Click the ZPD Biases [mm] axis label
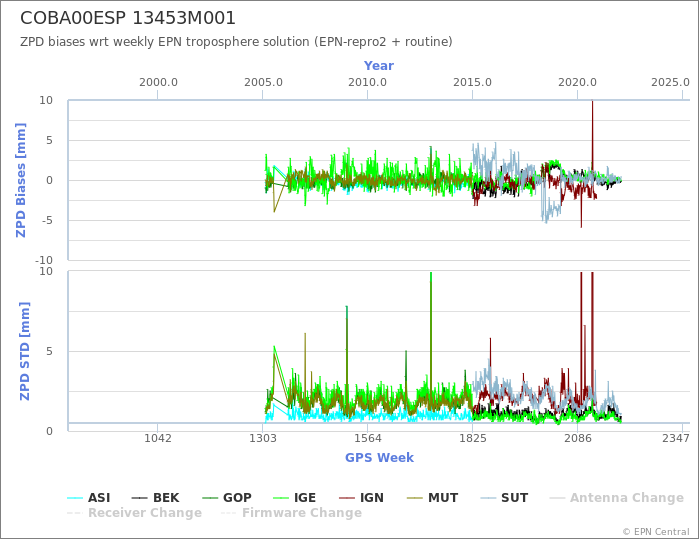Screen dimensions: 700x540 pos(21,180)
